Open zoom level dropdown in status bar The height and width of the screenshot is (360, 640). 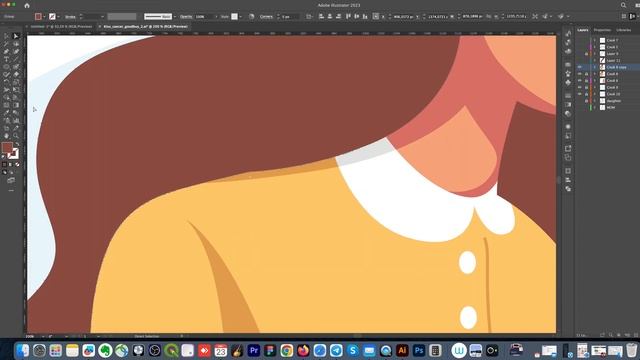tap(42, 336)
